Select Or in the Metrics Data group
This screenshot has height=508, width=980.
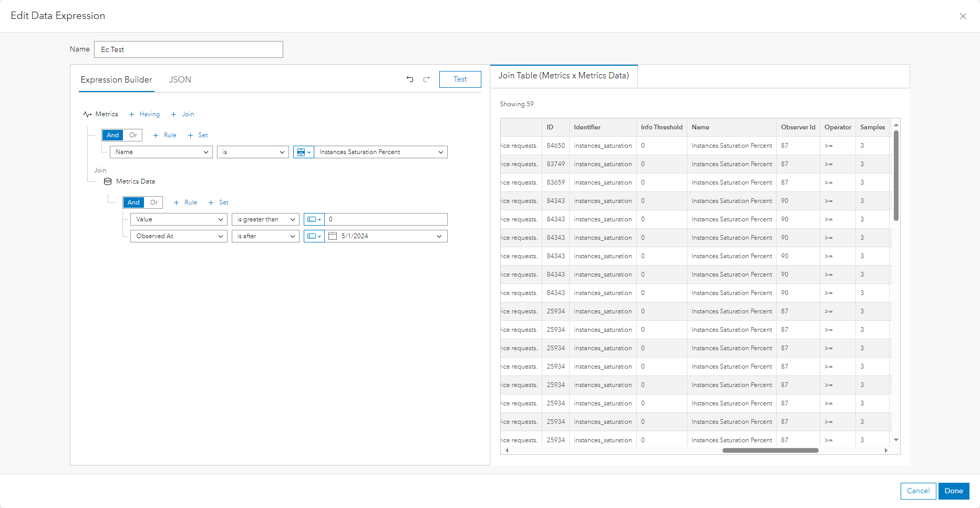click(x=153, y=202)
